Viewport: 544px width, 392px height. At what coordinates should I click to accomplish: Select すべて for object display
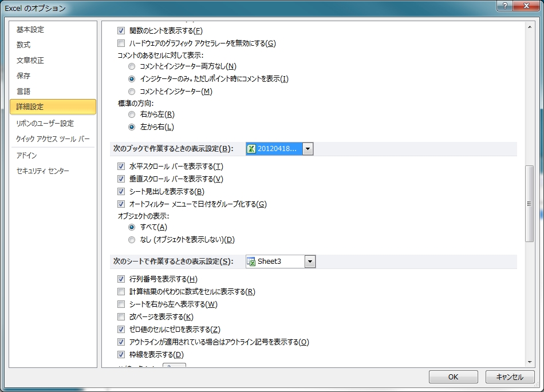132,227
